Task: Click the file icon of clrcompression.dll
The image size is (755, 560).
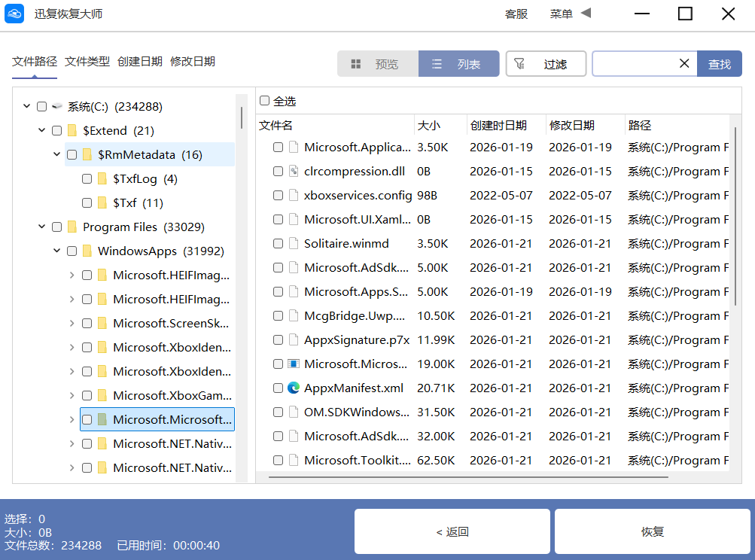Action: point(294,172)
